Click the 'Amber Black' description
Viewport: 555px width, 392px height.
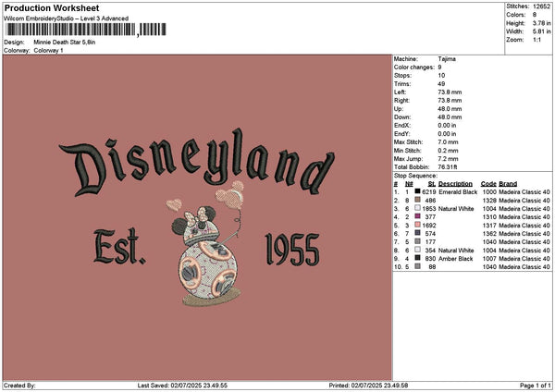pos(455,259)
